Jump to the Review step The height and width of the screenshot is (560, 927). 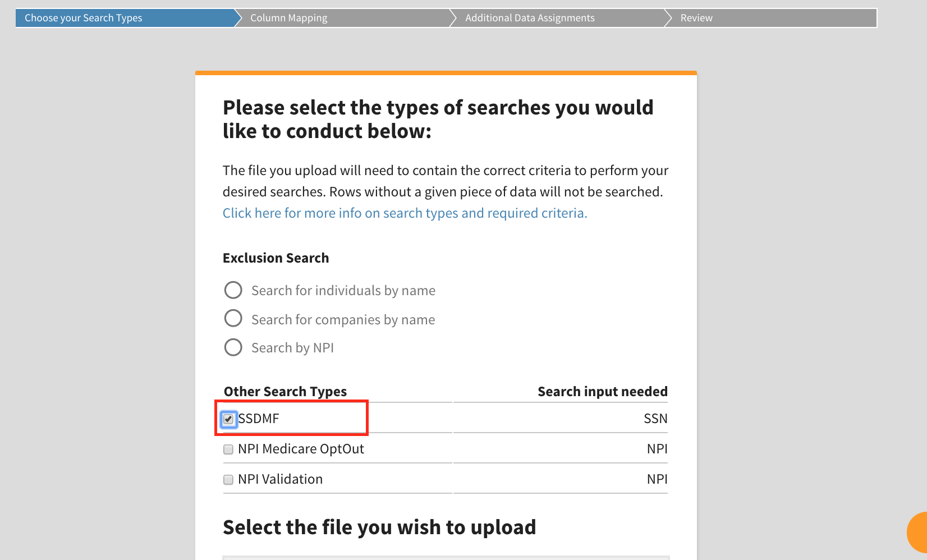[696, 17]
